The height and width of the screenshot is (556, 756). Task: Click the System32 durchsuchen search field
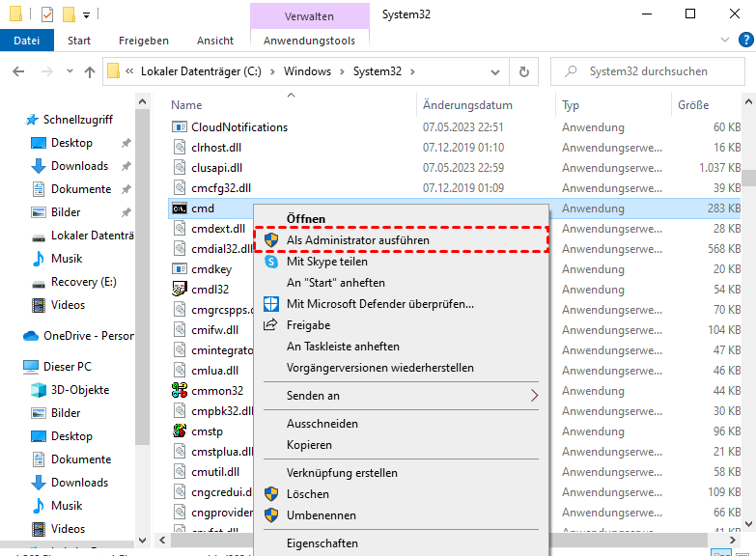coord(648,71)
